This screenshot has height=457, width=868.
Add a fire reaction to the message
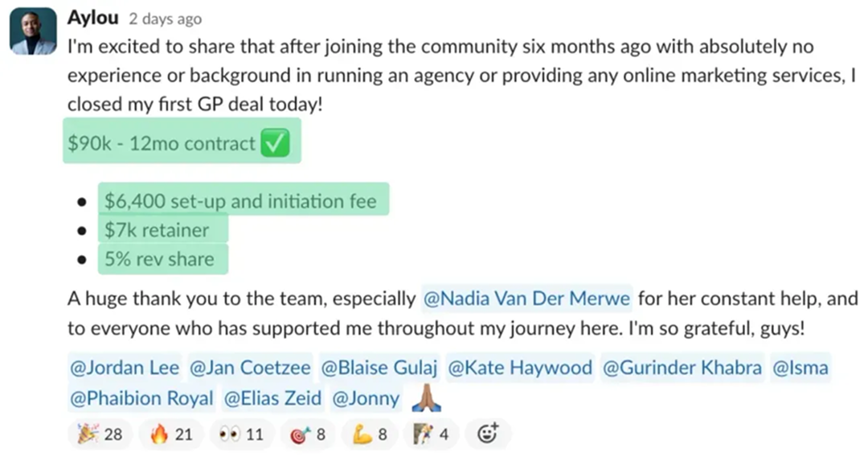tap(170, 434)
